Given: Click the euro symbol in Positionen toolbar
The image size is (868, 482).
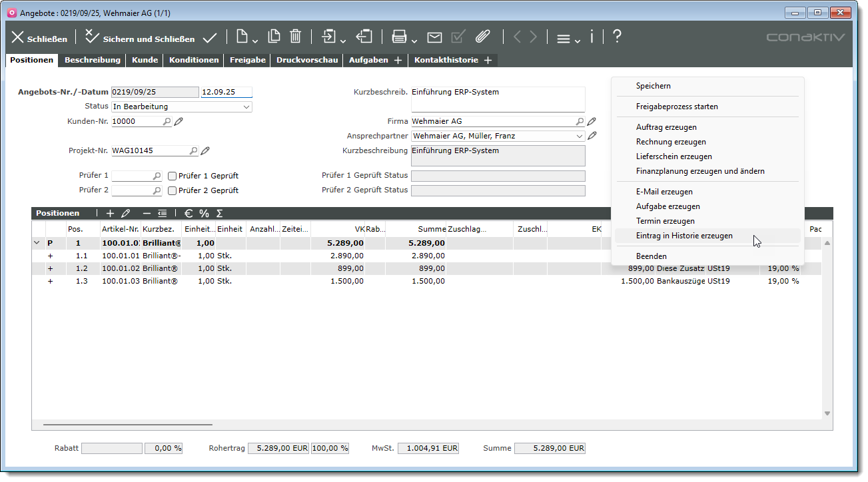Looking at the screenshot, I should click(x=189, y=214).
